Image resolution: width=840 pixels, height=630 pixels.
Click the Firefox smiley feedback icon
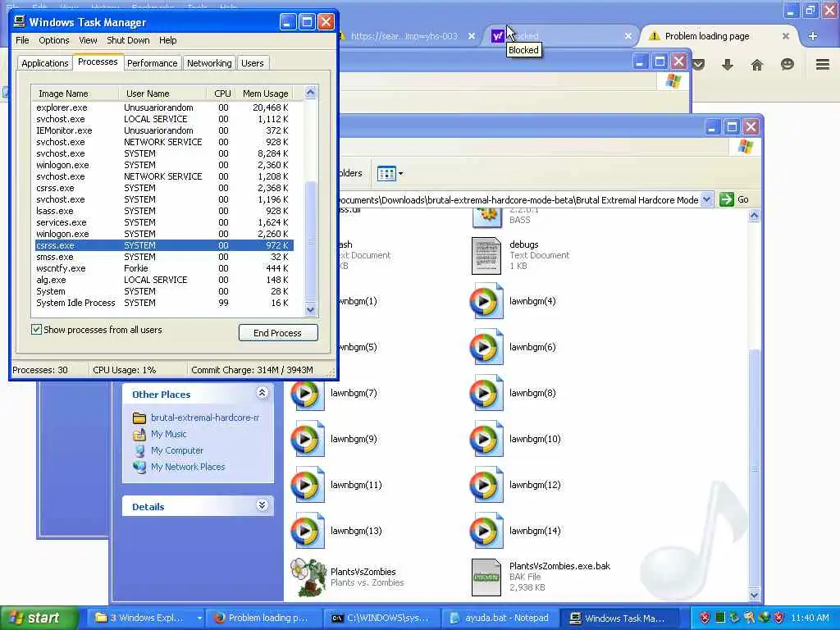(787, 65)
